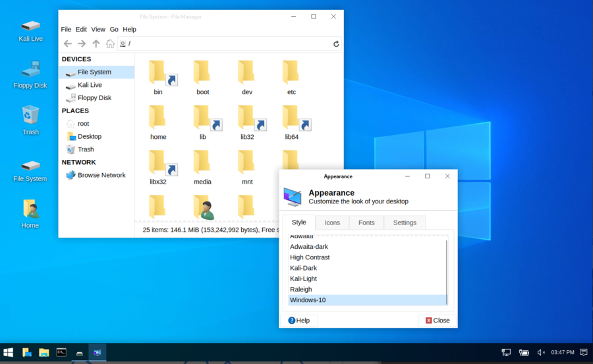Select the mnt folder

tap(247, 167)
